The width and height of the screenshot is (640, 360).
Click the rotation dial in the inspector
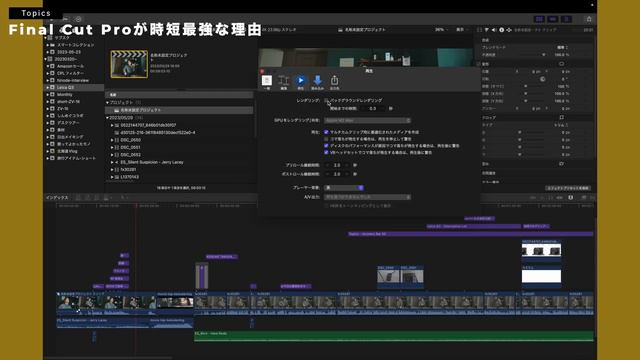point(542,79)
